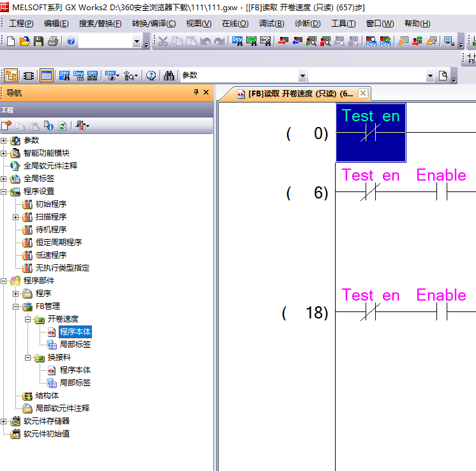Open the project file folder icon
This screenshot has height=471, width=476.
25,41
